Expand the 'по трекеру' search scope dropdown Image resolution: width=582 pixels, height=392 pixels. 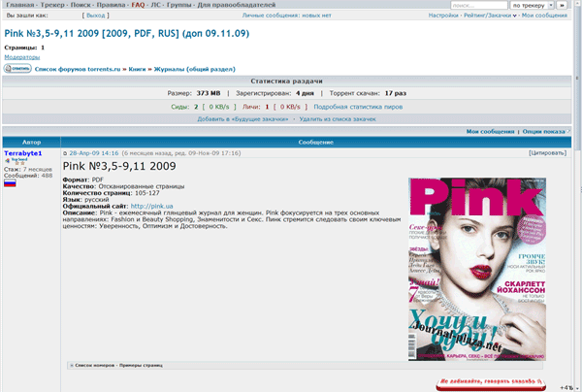pyautogui.click(x=533, y=5)
